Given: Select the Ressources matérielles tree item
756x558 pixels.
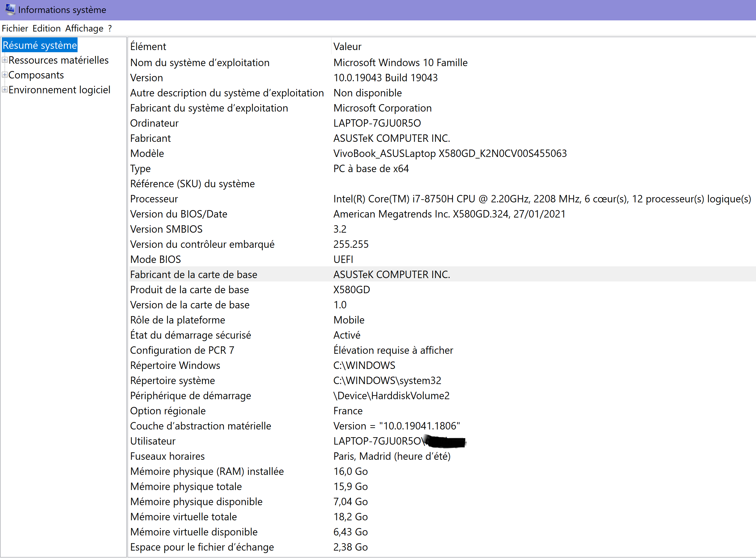Looking at the screenshot, I should 58,60.
